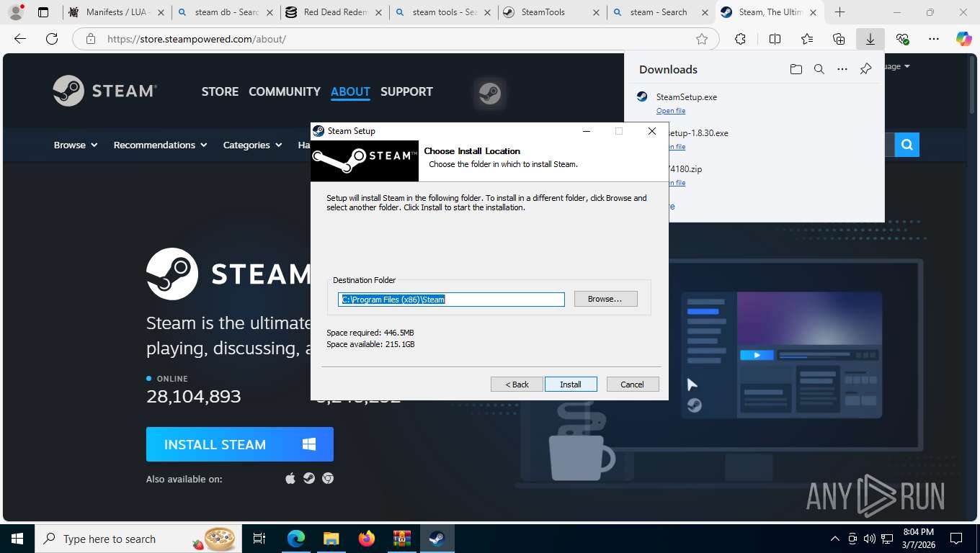Switch to the steam - Search tab

661,12
